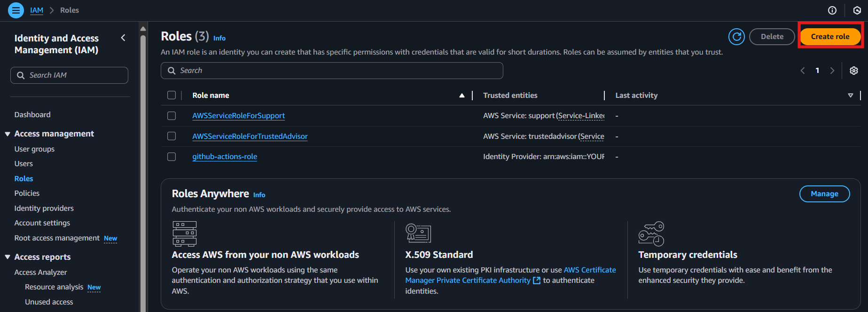
Task: Open Account settings in the sidebar
Action: pyautogui.click(x=42, y=223)
